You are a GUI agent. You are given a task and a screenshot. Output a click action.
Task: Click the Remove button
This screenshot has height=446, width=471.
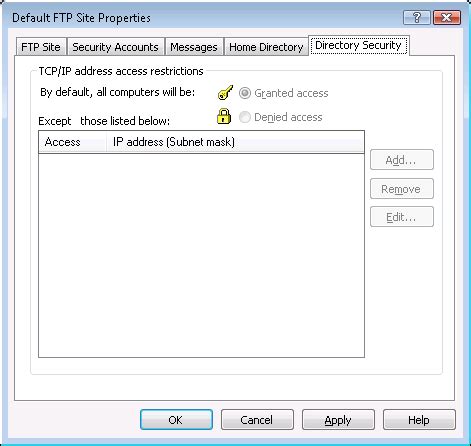[402, 189]
